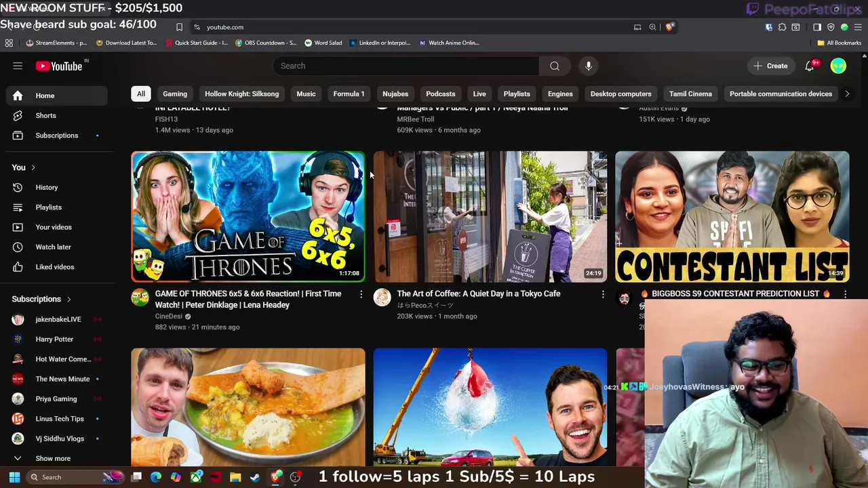The height and width of the screenshot is (488, 868).
Task: Select the Nujabes chip
Action: click(395, 94)
